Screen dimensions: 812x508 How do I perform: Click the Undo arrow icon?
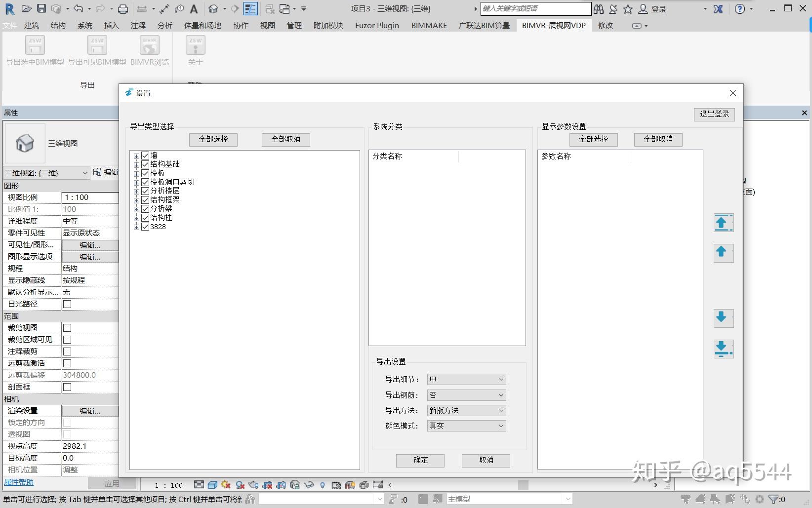pos(78,8)
